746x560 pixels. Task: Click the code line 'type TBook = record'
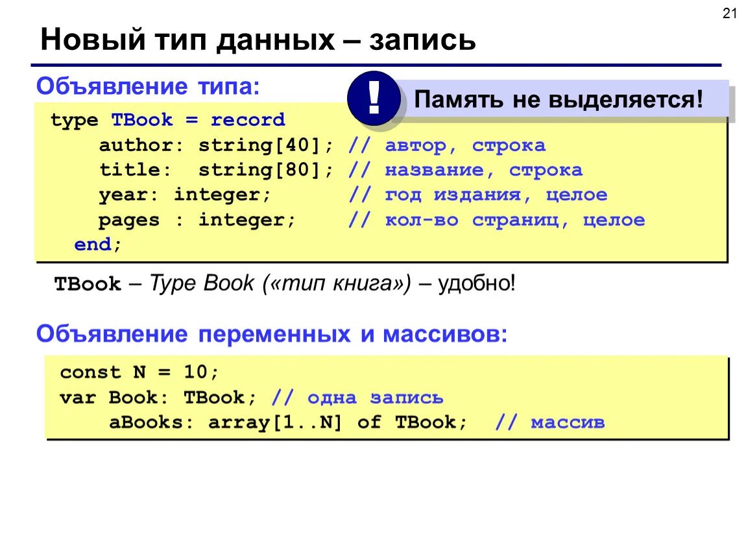tap(168, 121)
